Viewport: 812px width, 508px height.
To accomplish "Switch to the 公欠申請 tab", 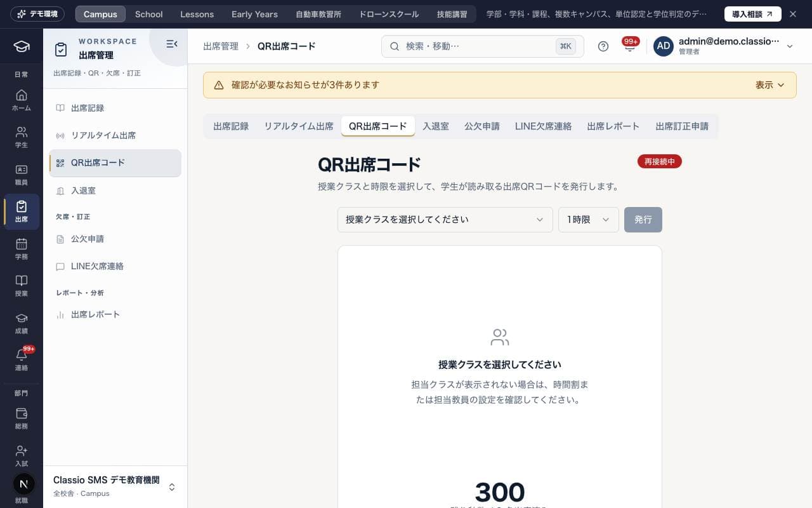I will pyautogui.click(x=482, y=126).
